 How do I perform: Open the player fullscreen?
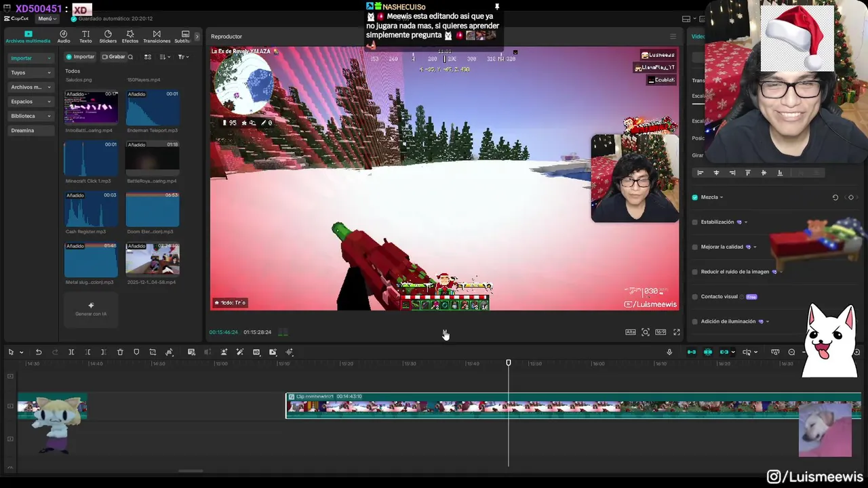click(676, 332)
